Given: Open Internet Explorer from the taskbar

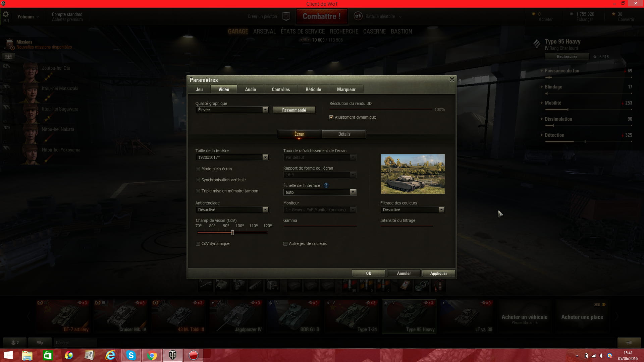Looking at the screenshot, I should click(110, 355).
